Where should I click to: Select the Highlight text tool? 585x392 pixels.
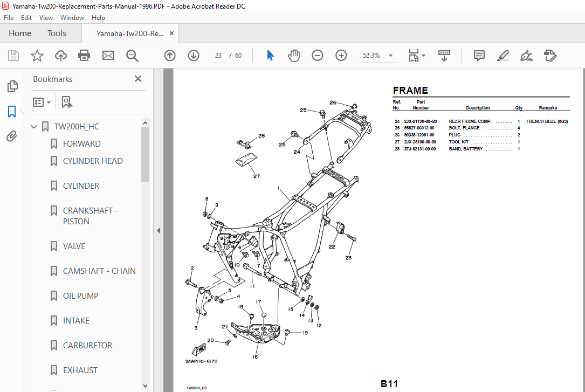tap(503, 56)
